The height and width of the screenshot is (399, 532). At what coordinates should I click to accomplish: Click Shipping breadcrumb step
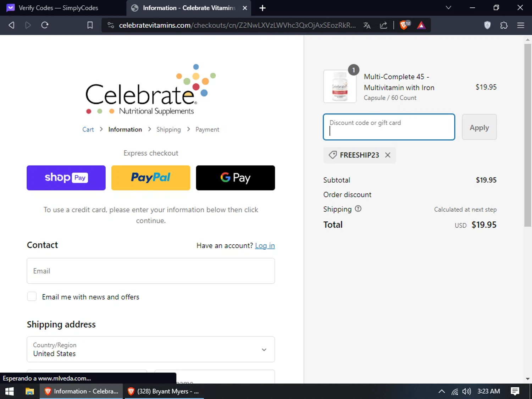[168, 129]
